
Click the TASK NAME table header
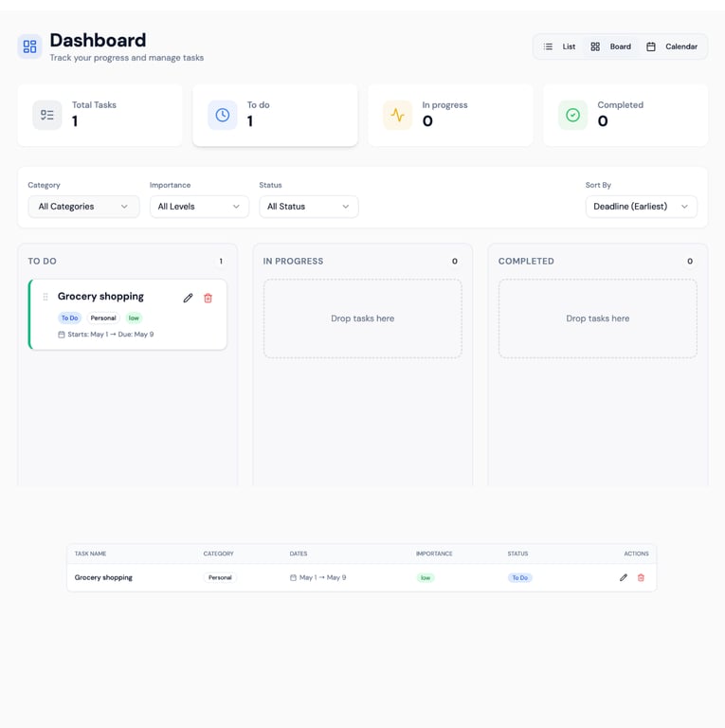[91, 554]
